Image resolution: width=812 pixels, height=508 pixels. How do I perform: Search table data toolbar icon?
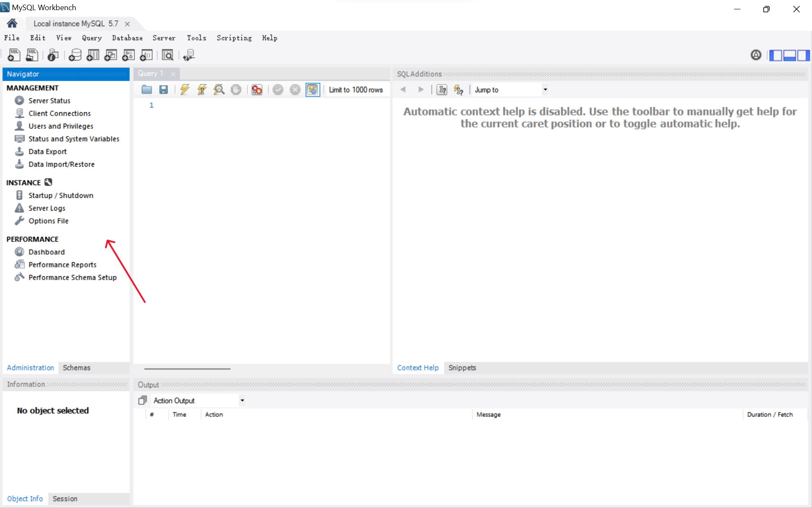(x=168, y=55)
